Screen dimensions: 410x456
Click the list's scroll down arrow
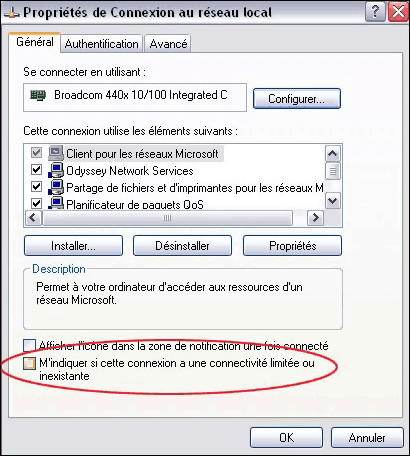point(333,201)
